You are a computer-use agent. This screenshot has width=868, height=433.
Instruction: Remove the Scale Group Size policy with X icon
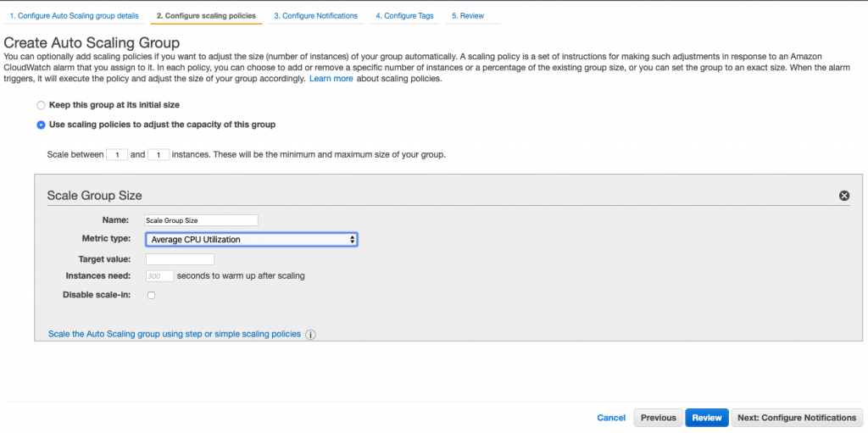[x=843, y=196]
